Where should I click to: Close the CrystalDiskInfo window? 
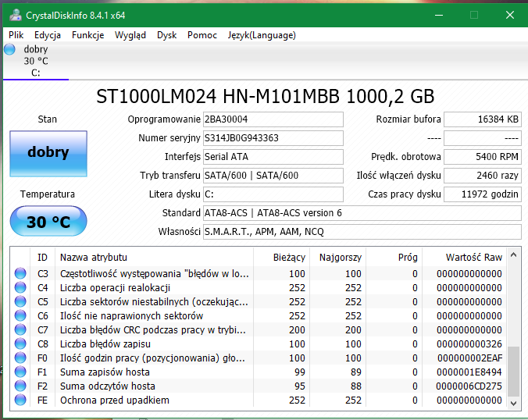coord(510,15)
